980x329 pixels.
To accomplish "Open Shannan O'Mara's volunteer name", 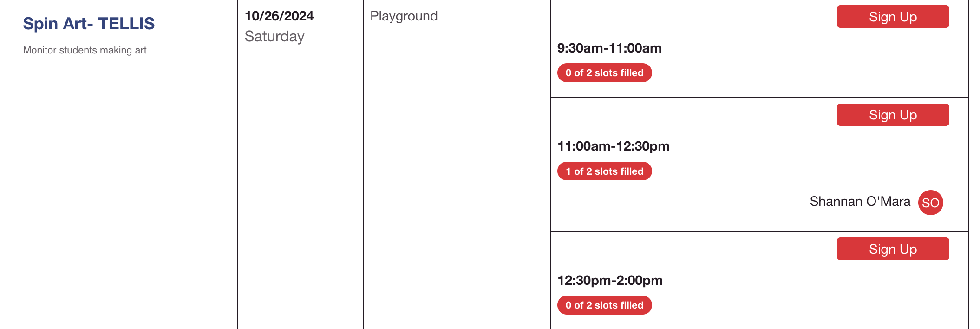I will click(x=860, y=201).
